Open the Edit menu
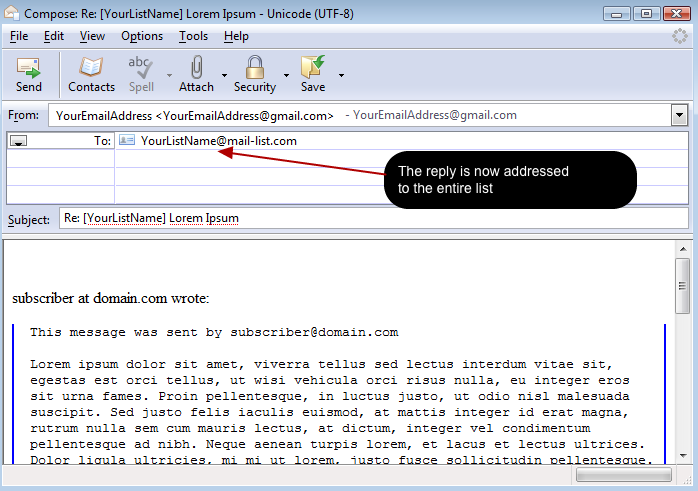Viewport: 698px width, 491px height. [x=54, y=36]
